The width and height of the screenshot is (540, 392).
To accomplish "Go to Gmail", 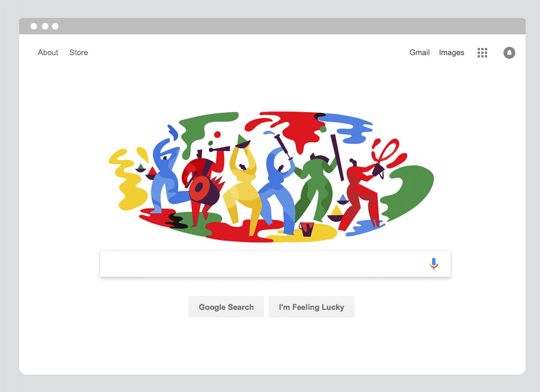I will click(x=419, y=52).
